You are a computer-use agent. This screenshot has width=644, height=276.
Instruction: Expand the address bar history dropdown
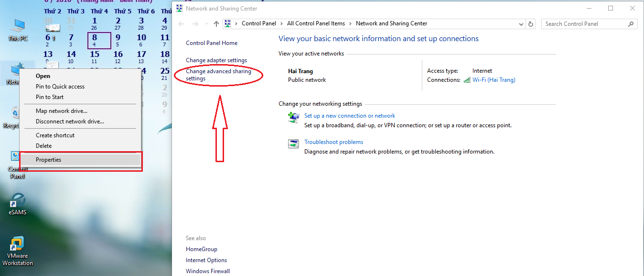point(521,23)
